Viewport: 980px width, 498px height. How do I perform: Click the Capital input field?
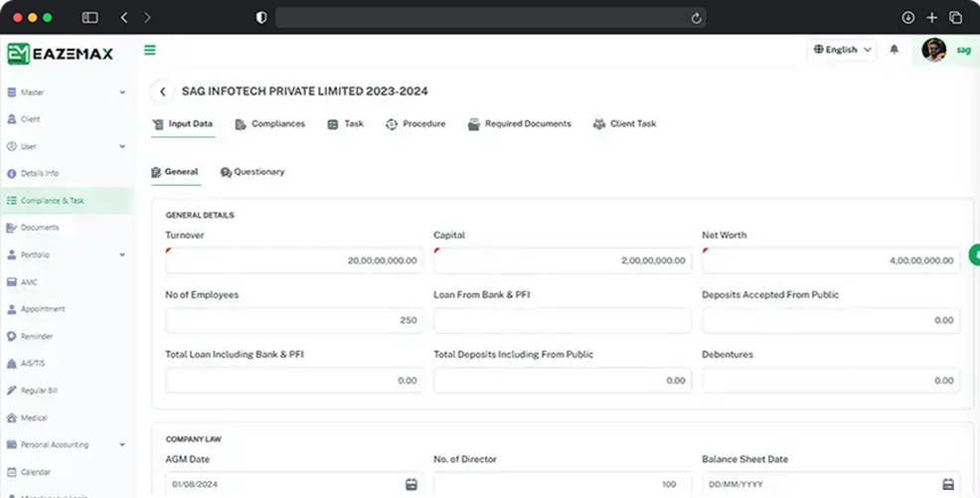[x=563, y=260]
